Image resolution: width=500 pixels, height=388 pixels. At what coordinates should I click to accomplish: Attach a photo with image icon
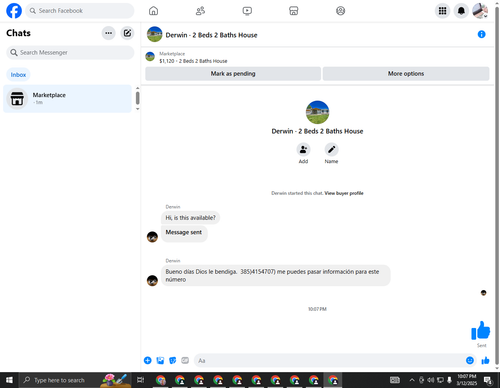[x=160, y=360]
